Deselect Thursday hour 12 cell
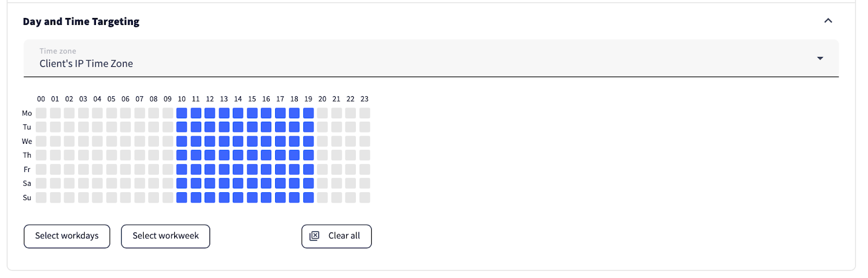 click(210, 155)
